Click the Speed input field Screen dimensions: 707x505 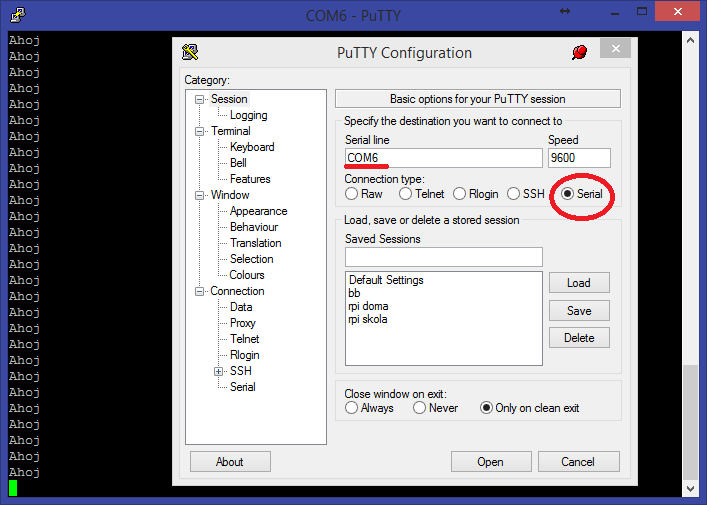point(579,158)
